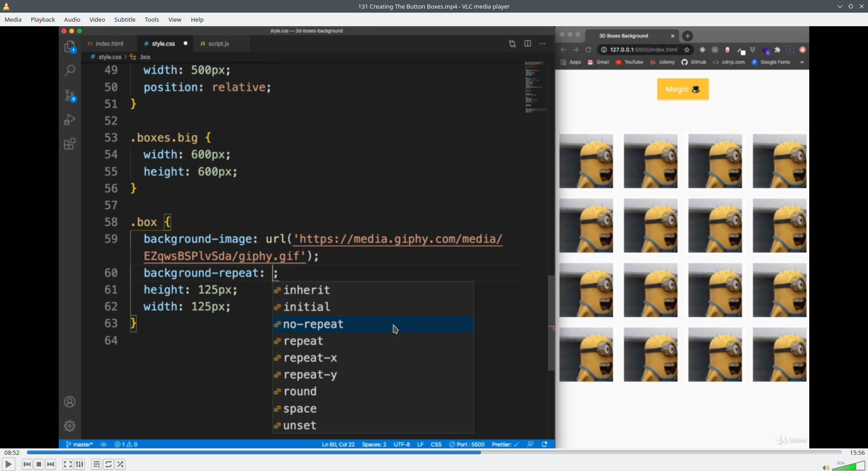This screenshot has height=471, width=868.
Task: Choose 'no-repeat' in the suggestion list
Action: click(x=373, y=324)
